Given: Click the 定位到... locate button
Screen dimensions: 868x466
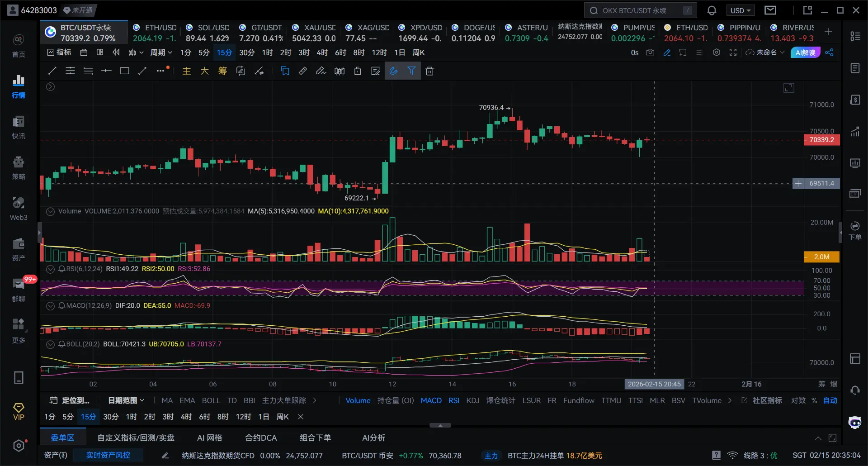Looking at the screenshot, I should click(70, 400).
